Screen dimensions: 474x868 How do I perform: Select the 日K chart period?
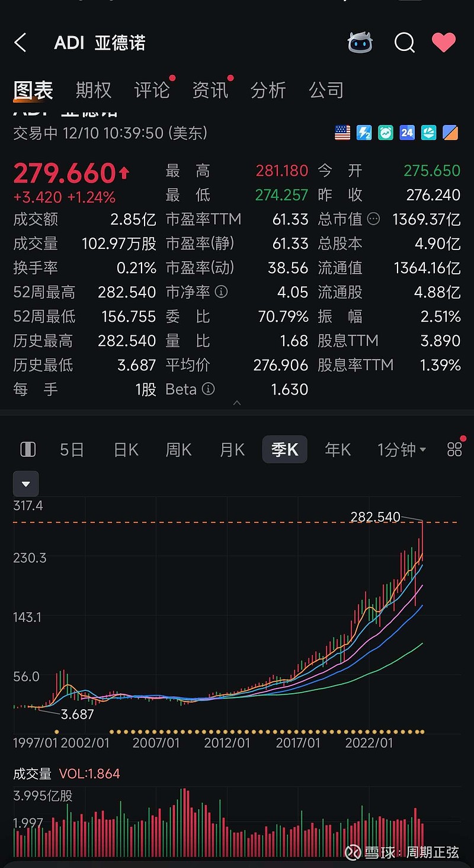[x=126, y=450]
